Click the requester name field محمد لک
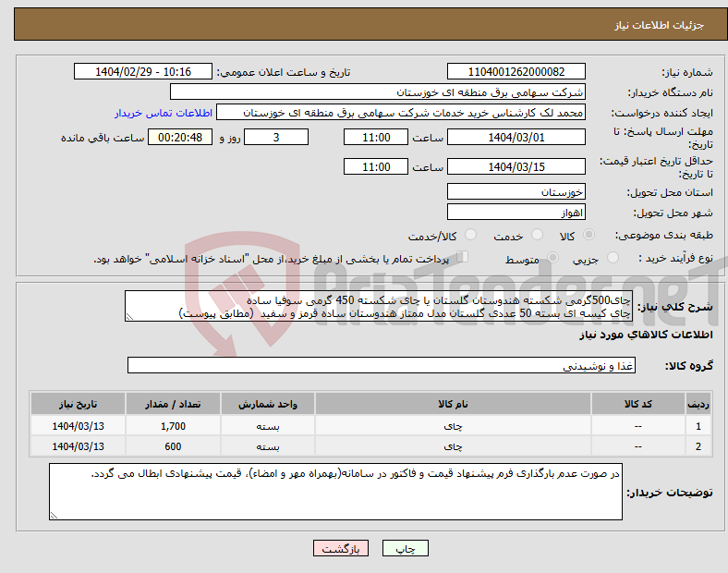Screen dimensions: 728x573 (x=401, y=113)
